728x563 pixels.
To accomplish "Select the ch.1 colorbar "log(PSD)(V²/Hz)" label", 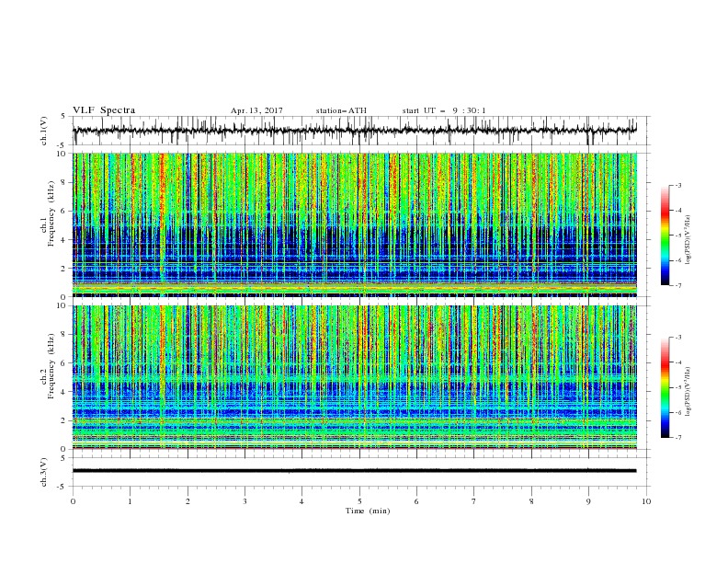I will point(688,240).
